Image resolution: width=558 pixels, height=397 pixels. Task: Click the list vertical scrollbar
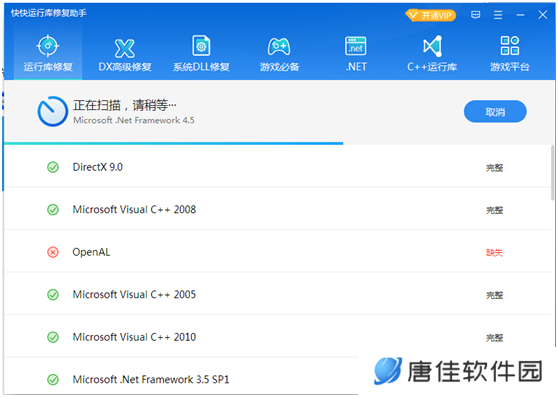click(552, 173)
